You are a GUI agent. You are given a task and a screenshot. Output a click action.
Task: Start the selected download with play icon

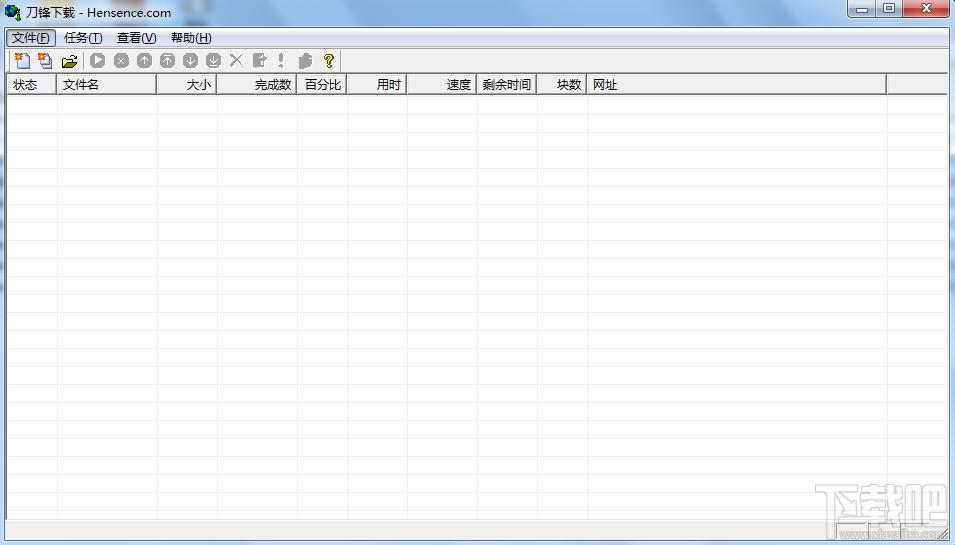click(97, 60)
